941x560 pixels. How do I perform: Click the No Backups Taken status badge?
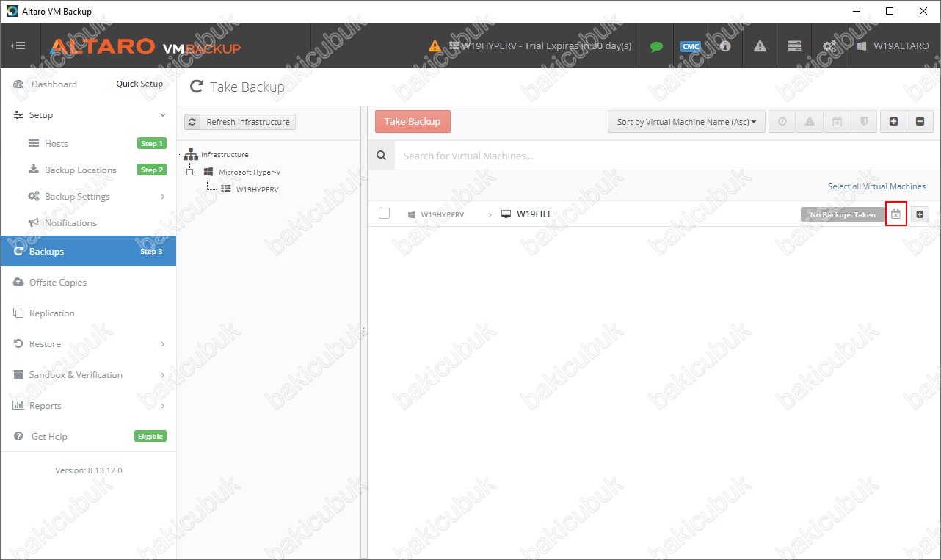coord(843,214)
